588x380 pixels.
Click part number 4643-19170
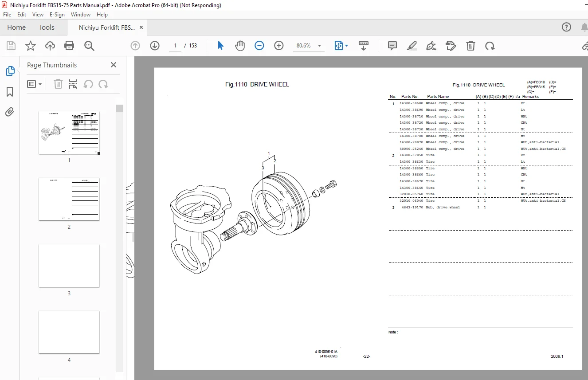[x=412, y=208]
